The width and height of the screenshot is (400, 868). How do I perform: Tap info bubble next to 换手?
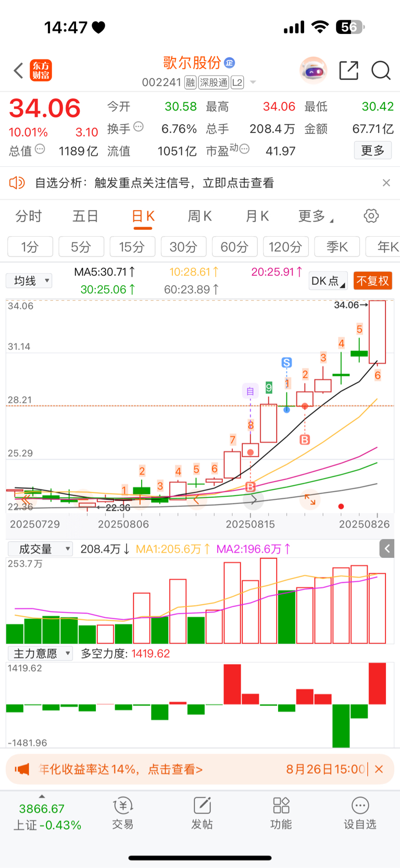[x=139, y=127]
